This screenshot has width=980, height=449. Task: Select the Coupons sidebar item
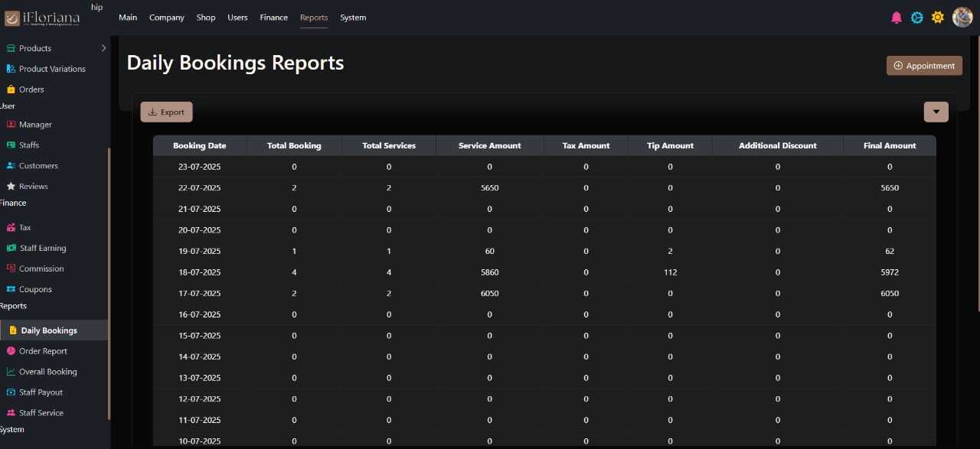click(35, 289)
